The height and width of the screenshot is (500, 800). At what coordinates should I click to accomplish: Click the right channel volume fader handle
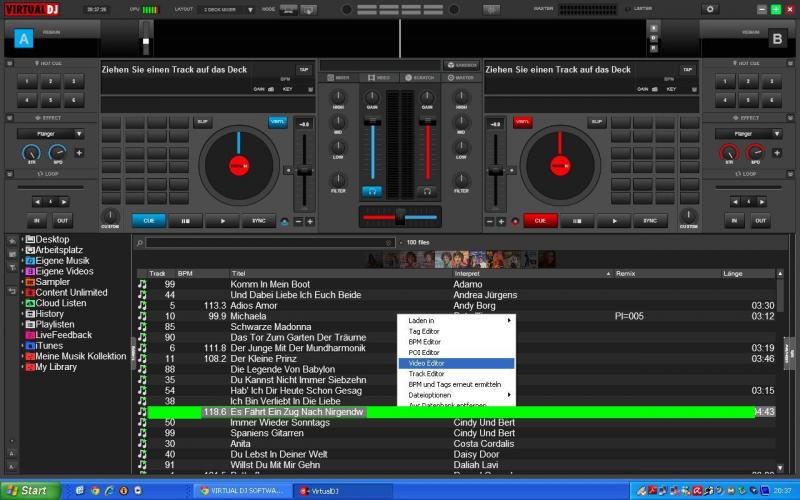pyautogui.click(x=428, y=121)
